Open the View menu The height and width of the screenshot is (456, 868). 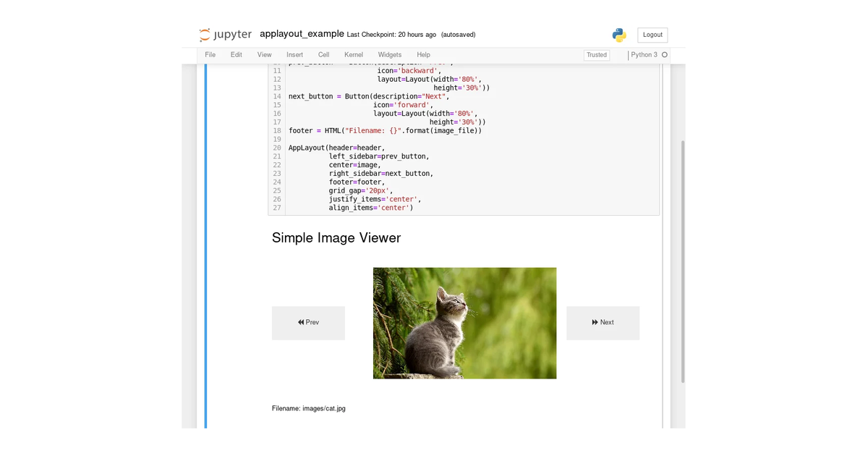[265, 55]
